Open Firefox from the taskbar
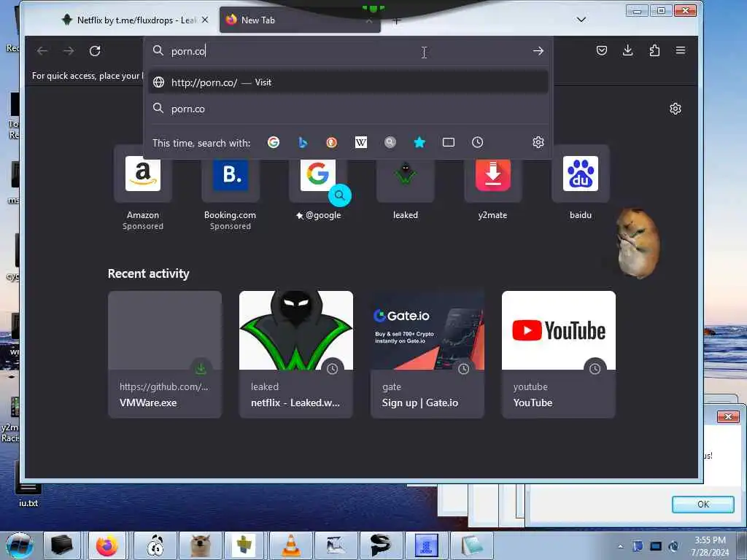 pos(107,545)
